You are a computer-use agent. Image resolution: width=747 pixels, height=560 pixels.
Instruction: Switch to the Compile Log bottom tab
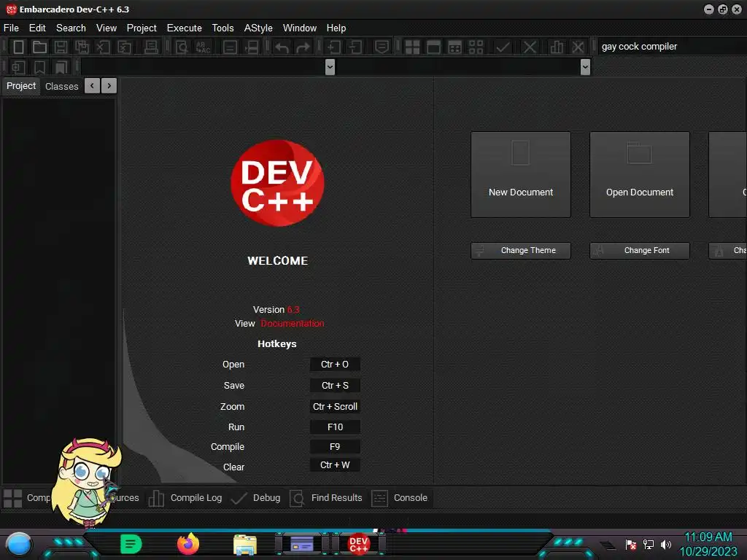[x=185, y=498]
